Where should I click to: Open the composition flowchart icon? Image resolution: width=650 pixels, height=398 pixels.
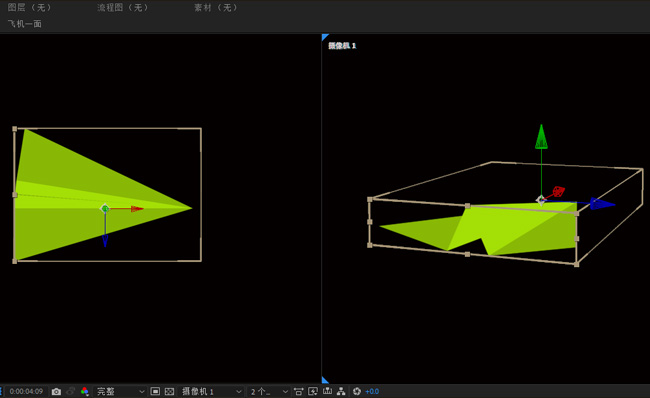[x=341, y=391]
